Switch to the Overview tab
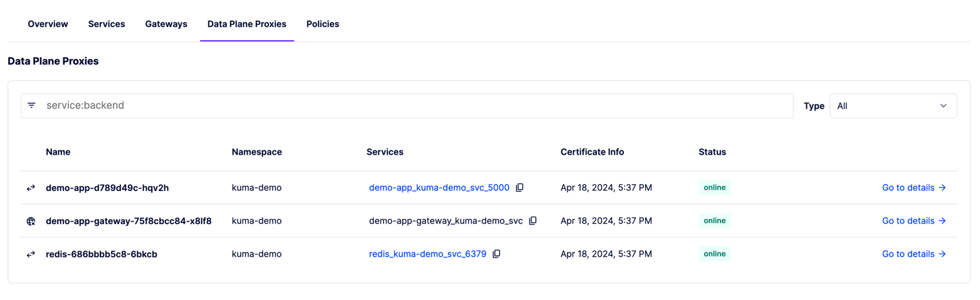980x300 pixels. point(48,24)
